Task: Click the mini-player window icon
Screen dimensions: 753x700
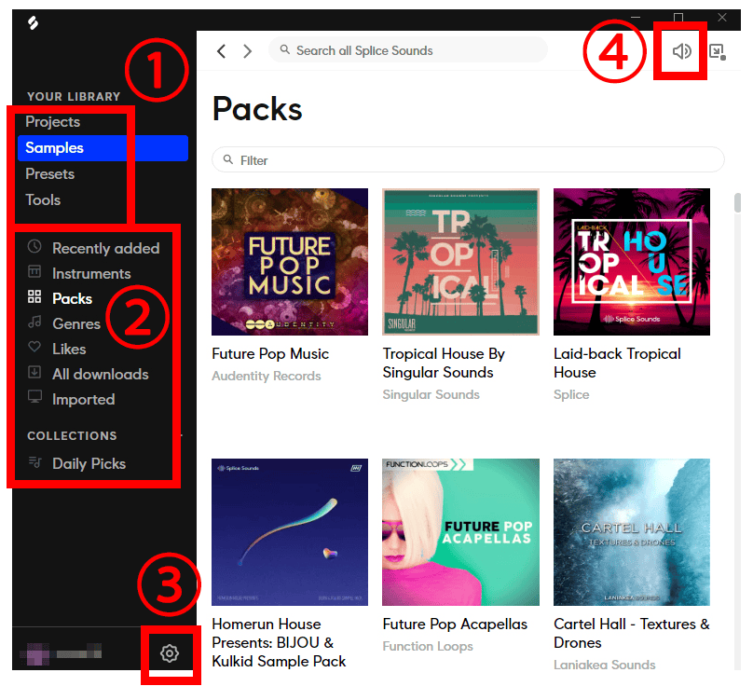Action: click(717, 51)
